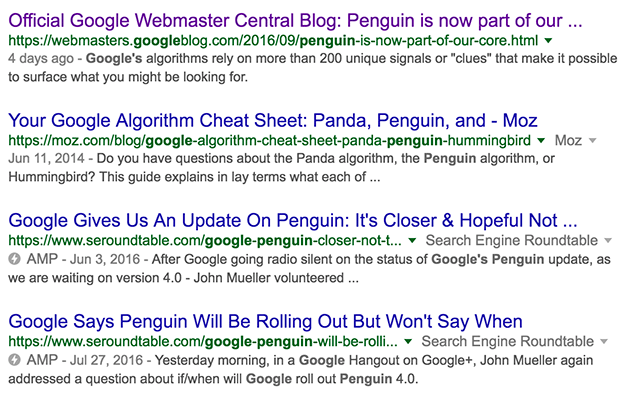Expand the green arrow after the google-penguin-will-be-rolli URL
640x406 pixels.
(412, 343)
